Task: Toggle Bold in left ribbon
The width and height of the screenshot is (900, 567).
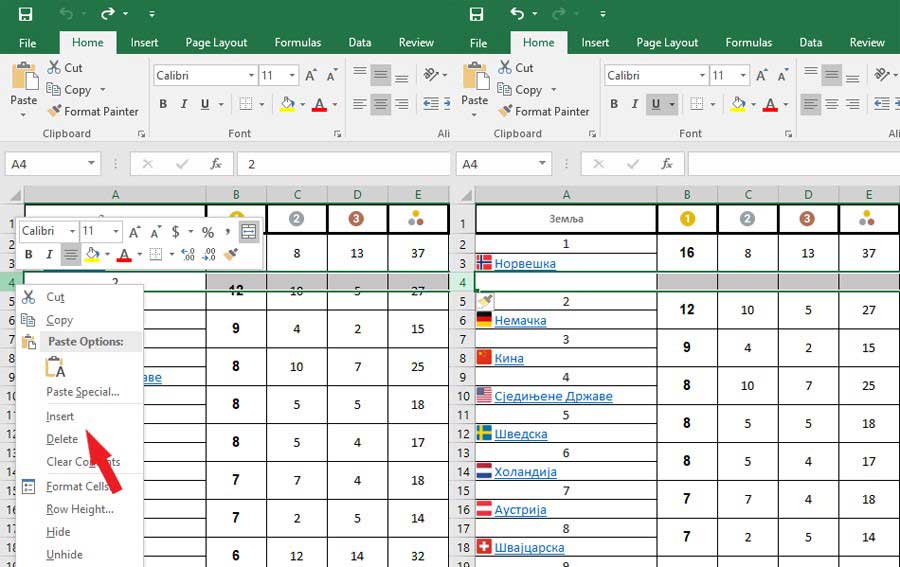Action: 163,104
